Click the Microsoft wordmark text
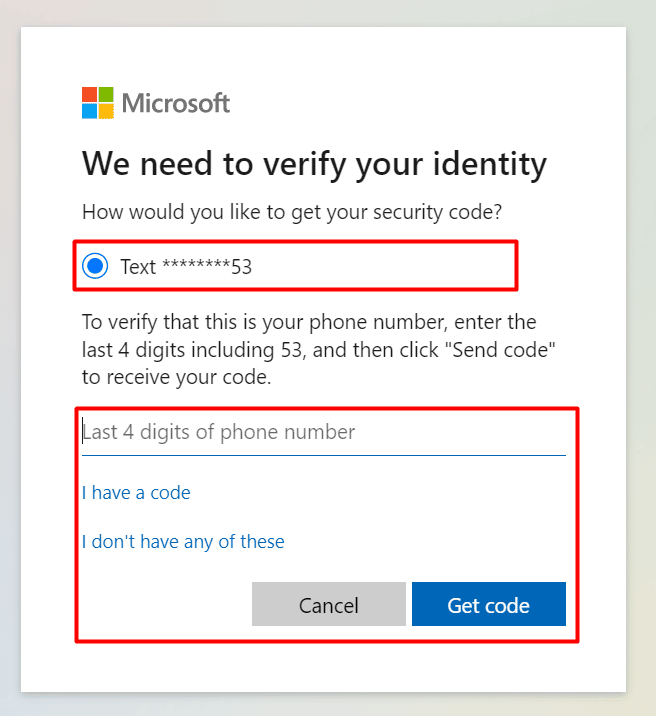656x716 pixels. tap(176, 103)
